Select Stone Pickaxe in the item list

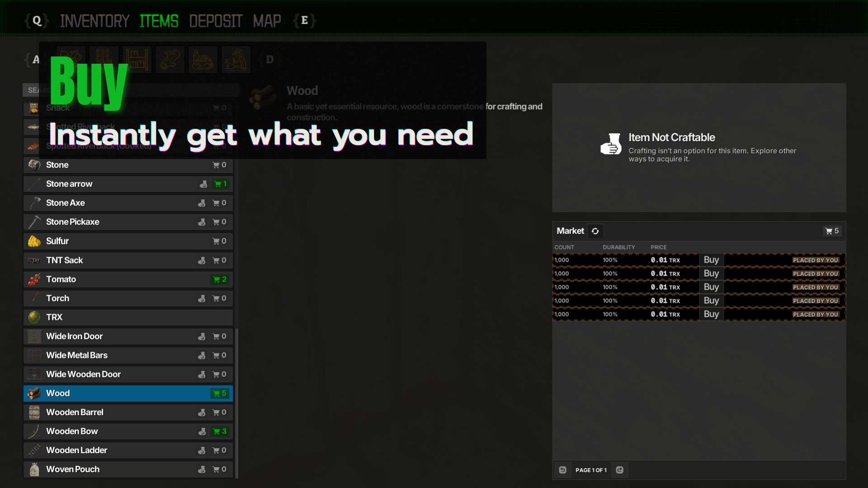(128, 222)
